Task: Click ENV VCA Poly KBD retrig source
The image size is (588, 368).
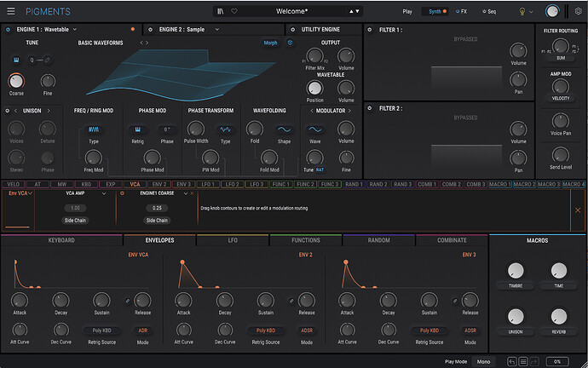Action: (x=102, y=331)
